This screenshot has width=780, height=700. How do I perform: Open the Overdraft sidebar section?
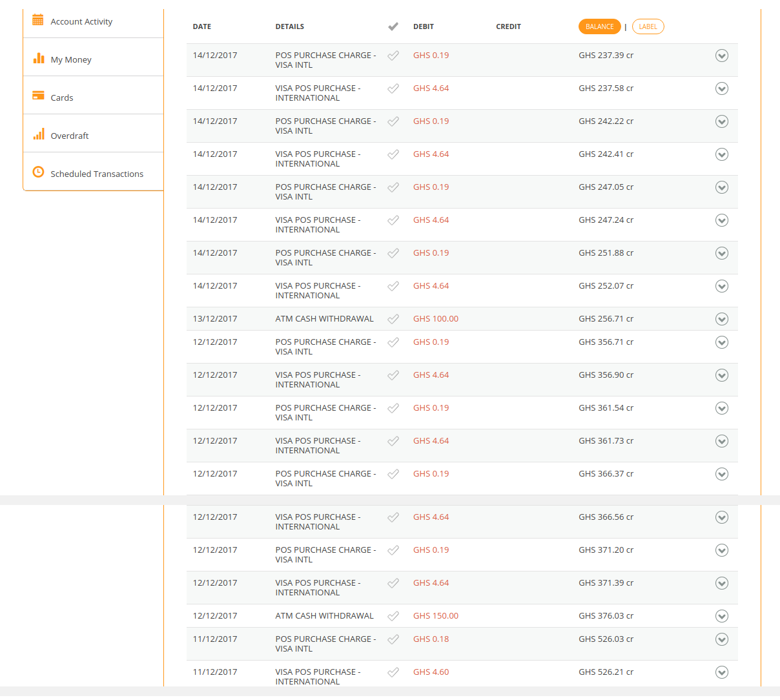pyautogui.click(x=70, y=136)
